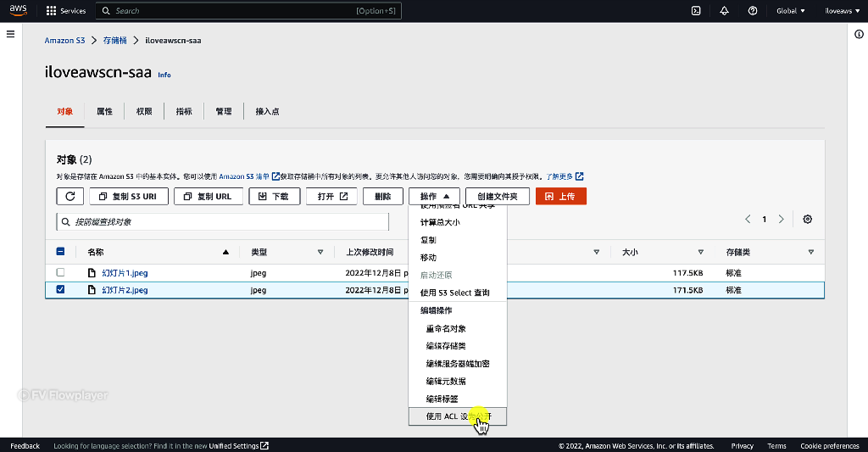Viewport: 868px width, 452px height.
Task: Refresh the objects list
Action: [70, 196]
